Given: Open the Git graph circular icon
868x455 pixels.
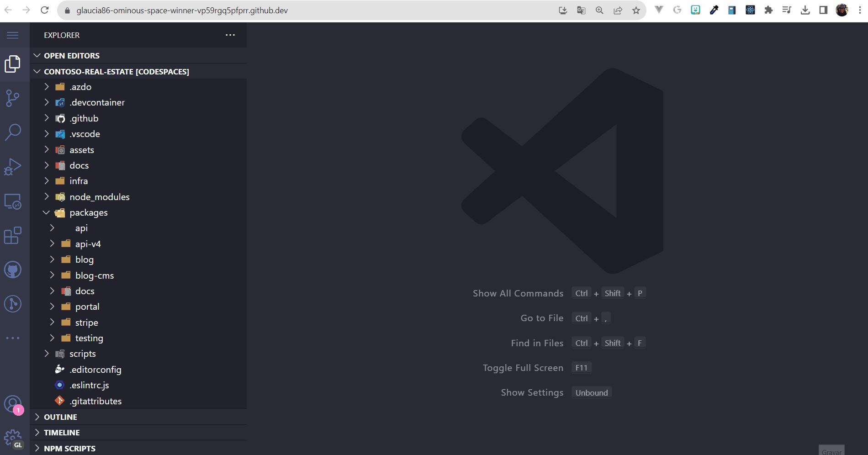Looking at the screenshot, I should point(13,304).
